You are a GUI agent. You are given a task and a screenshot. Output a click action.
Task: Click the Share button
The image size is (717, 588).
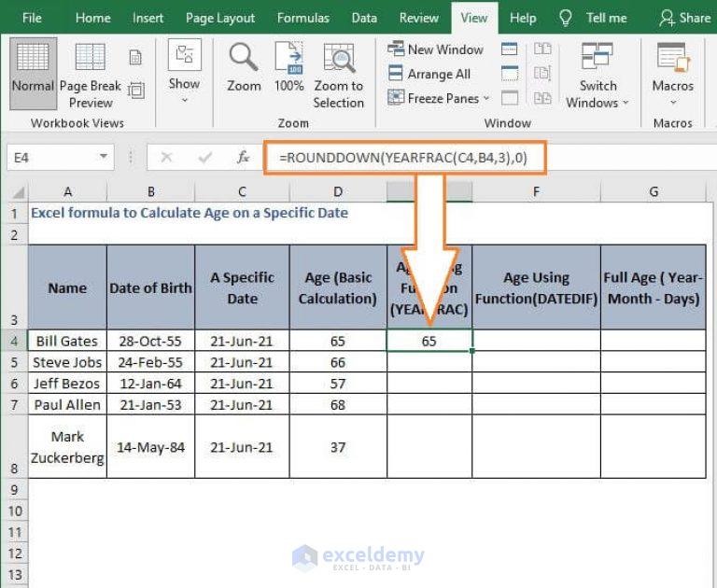click(684, 19)
